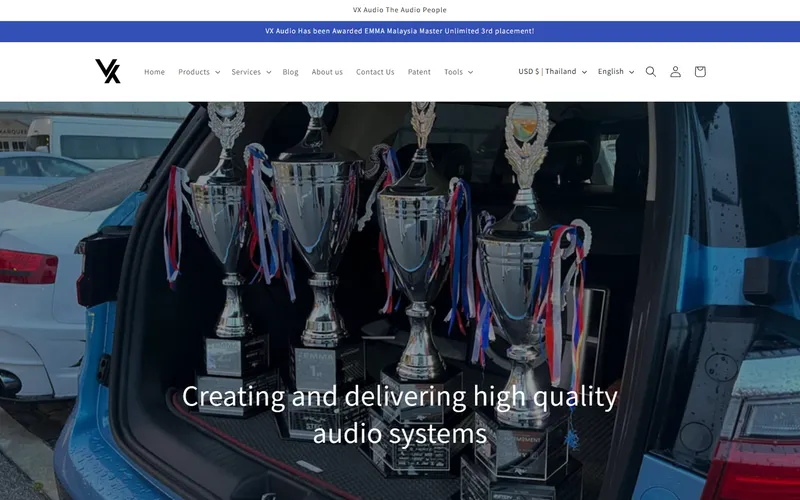The height and width of the screenshot is (500, 800).
Task: Click the 'Creating and delivering high quality' heading
Action: 399,415
